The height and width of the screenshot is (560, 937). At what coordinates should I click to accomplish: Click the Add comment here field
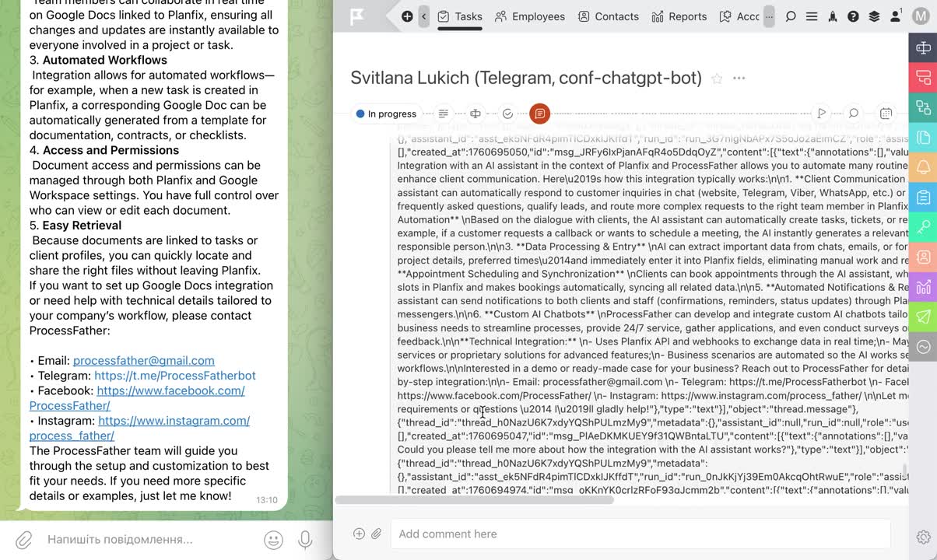tap(640, 534)
